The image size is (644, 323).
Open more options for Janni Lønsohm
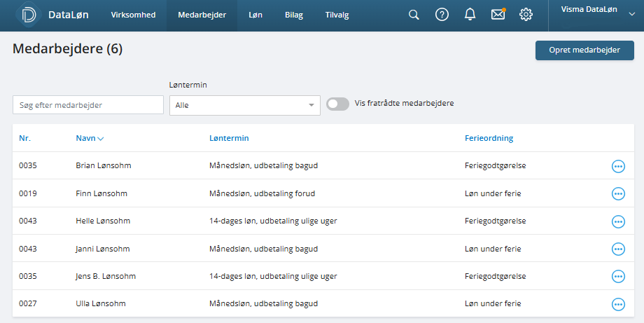618,249
